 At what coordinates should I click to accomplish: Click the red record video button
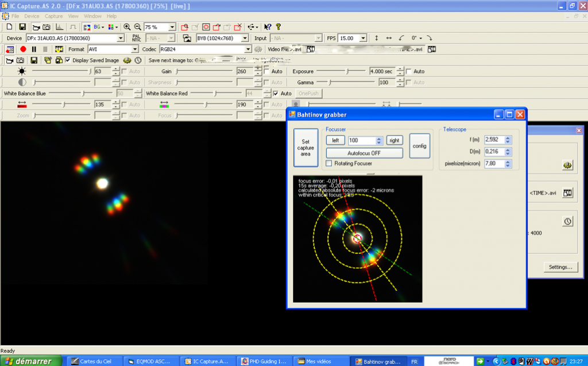coord(24,49)
